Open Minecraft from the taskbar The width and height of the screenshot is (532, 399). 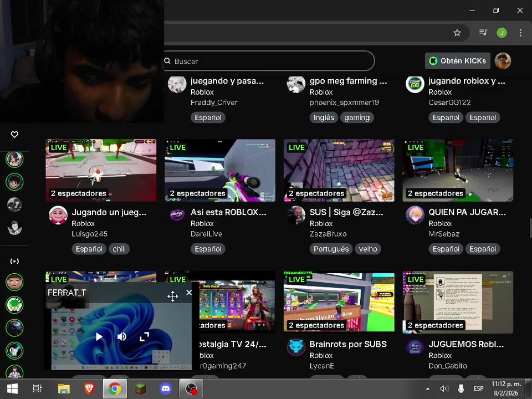[140, 388]
